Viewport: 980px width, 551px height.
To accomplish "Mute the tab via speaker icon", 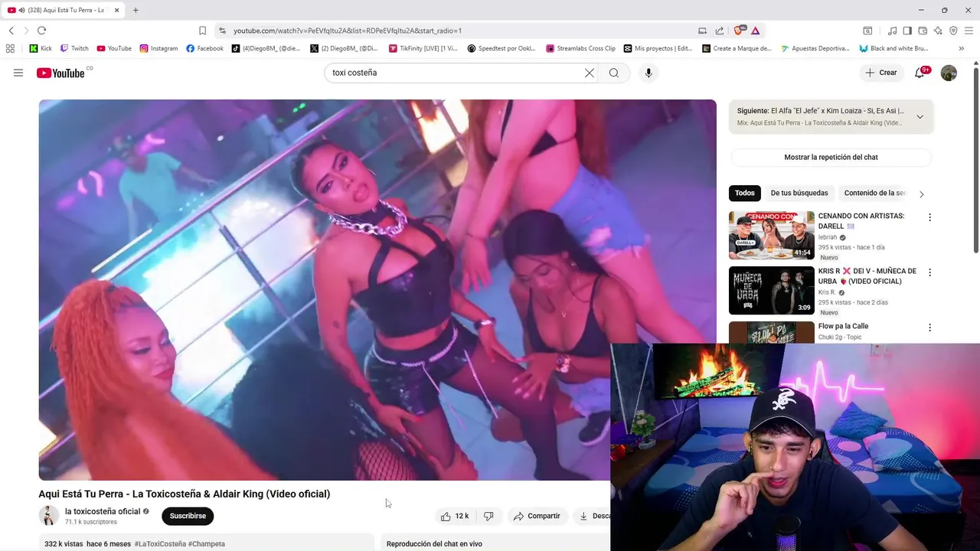I will (21, 10).
